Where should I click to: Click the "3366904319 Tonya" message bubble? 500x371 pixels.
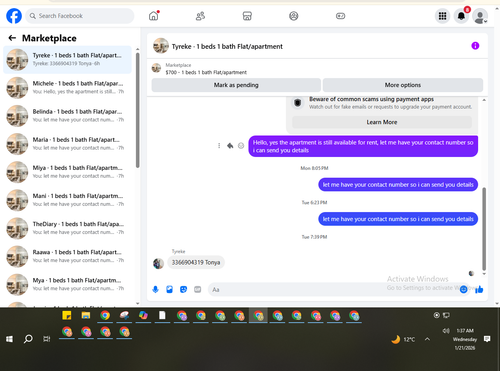point(196,262)
